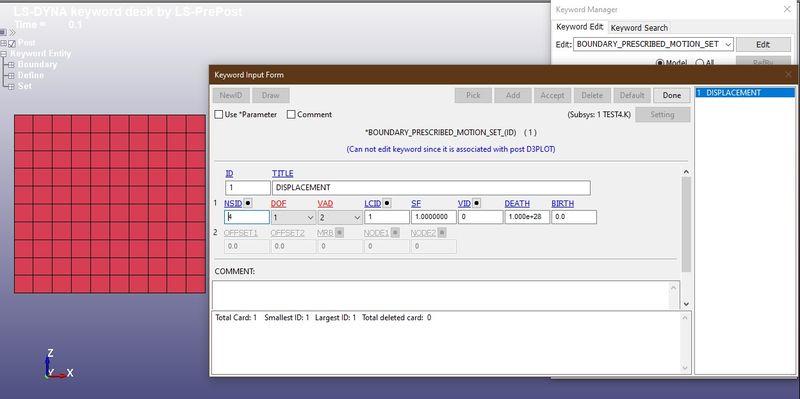Screen dimensions: 800x399
Task: Expand the Boundary tree node
Action: point(11,65)
